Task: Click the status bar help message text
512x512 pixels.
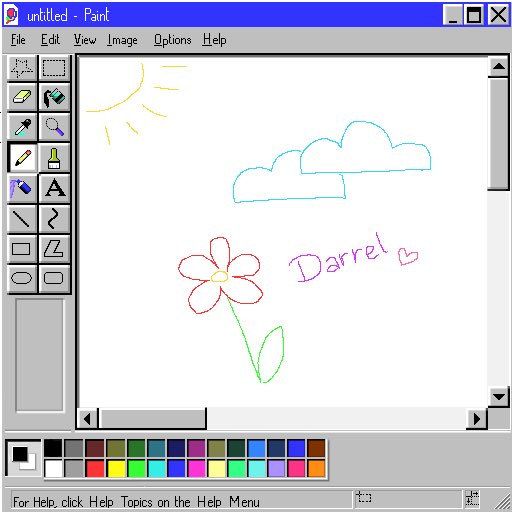Action: (x=136, y=502)
